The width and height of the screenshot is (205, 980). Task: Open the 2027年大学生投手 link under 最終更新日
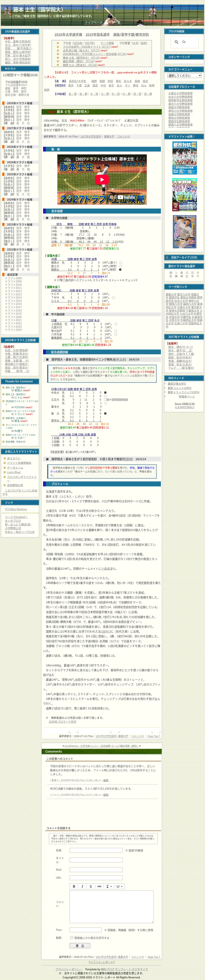click(91, 137)
